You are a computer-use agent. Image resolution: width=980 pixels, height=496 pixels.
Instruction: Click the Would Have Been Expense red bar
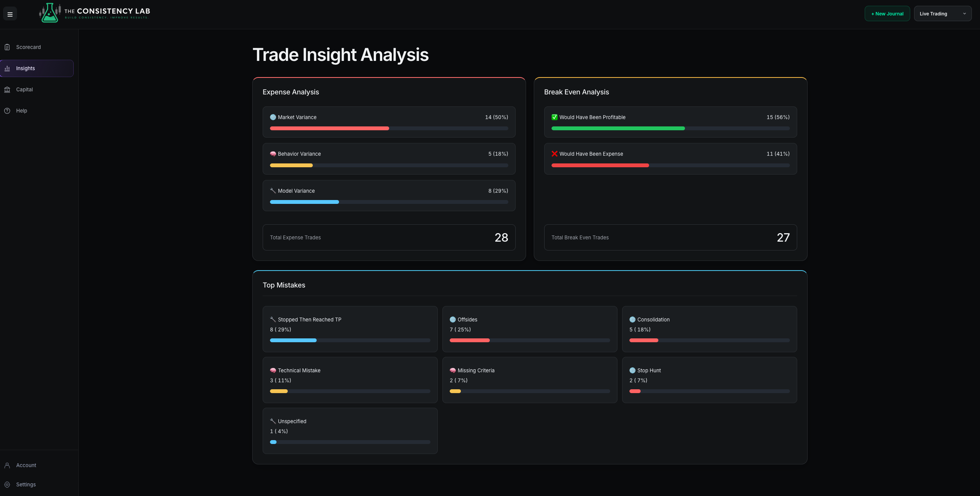point(600,165)
